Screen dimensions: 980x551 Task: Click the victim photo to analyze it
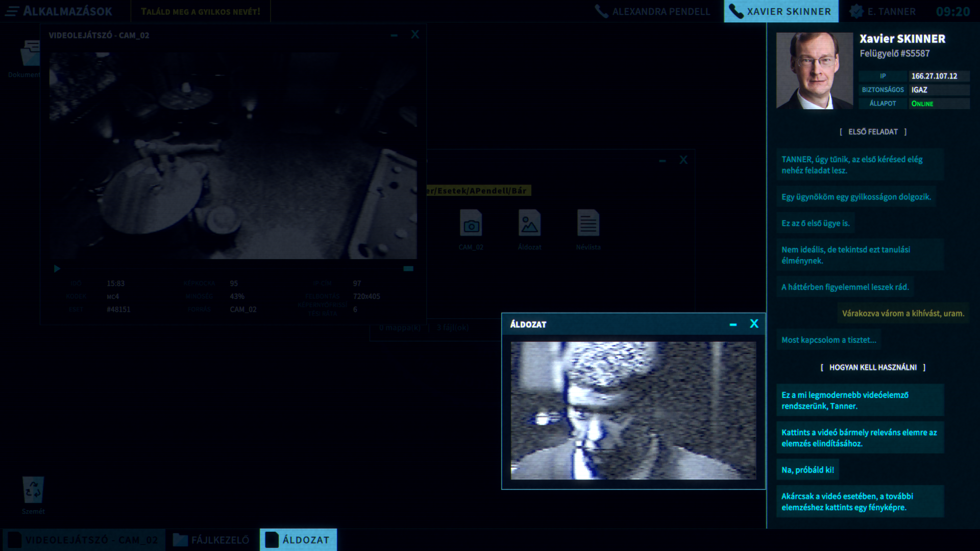pyautogui.click(x=633, y=411)
